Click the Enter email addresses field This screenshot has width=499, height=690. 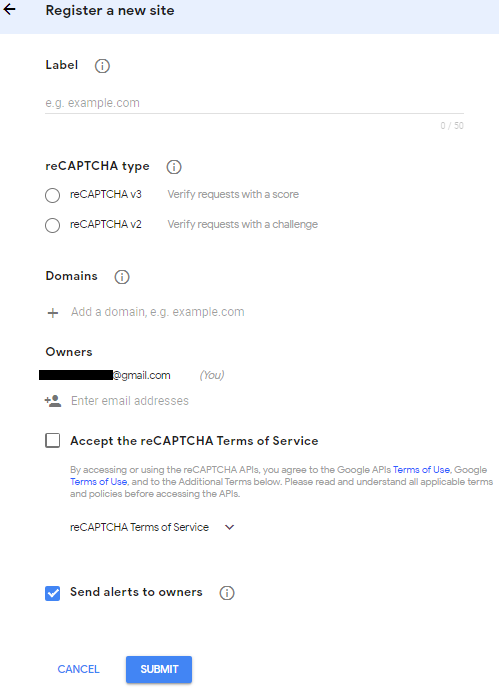pyautogui.click(x=130, y=401)
